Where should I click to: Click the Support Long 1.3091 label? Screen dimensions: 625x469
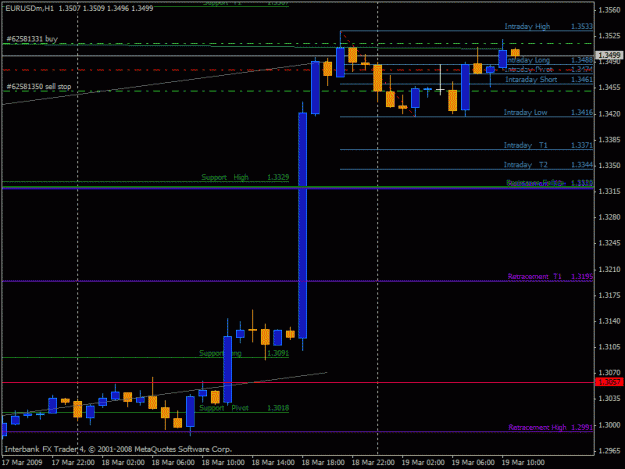coord(244,353)
